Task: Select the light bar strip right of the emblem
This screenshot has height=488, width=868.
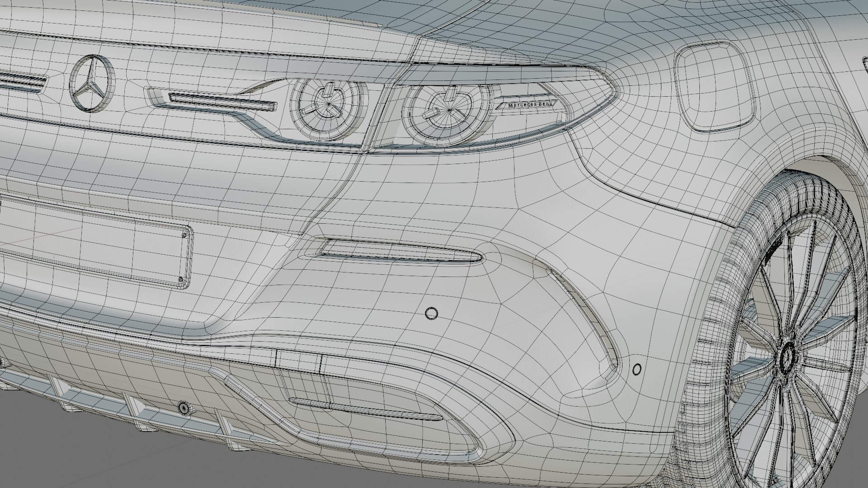Action: point(222,102)
